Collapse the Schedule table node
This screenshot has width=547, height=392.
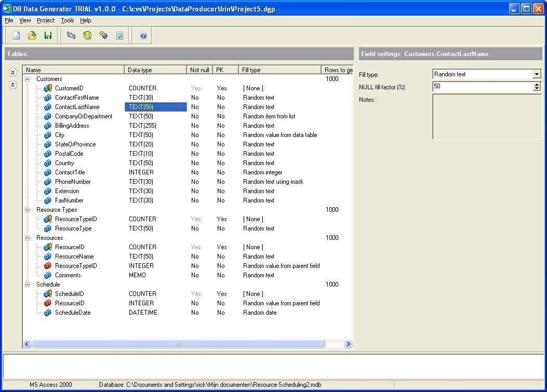[x=28, y=285]
